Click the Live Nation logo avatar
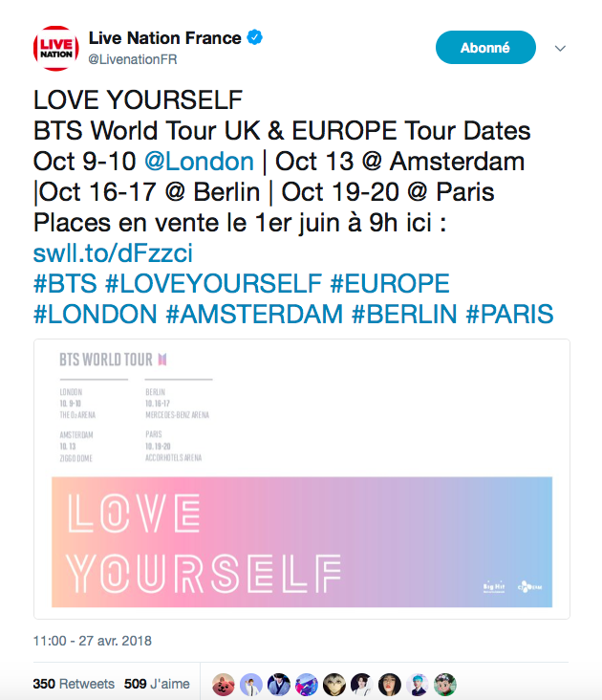Image resolution: width=602 pixels, height=700 pixels. pos(55,49)
